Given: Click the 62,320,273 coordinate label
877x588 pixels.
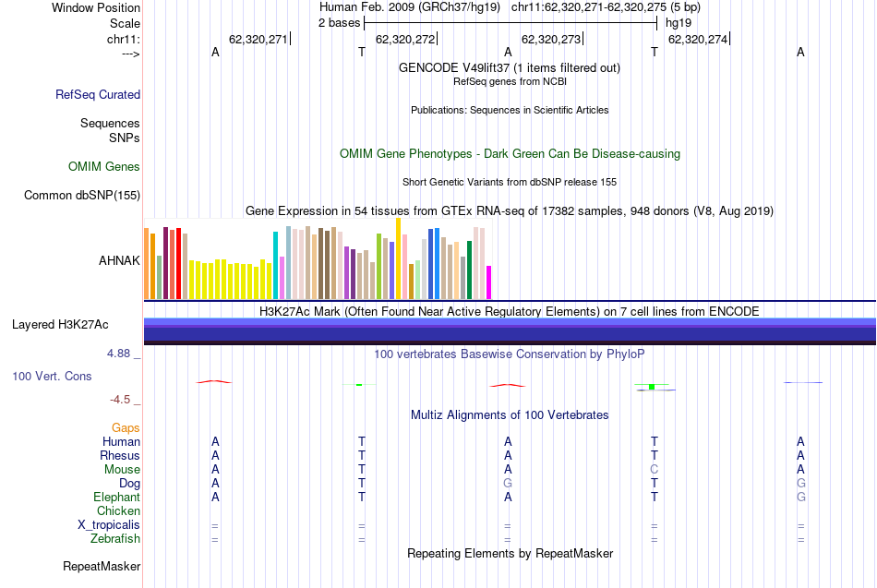Looking at the screenshot, I should 551,39.
